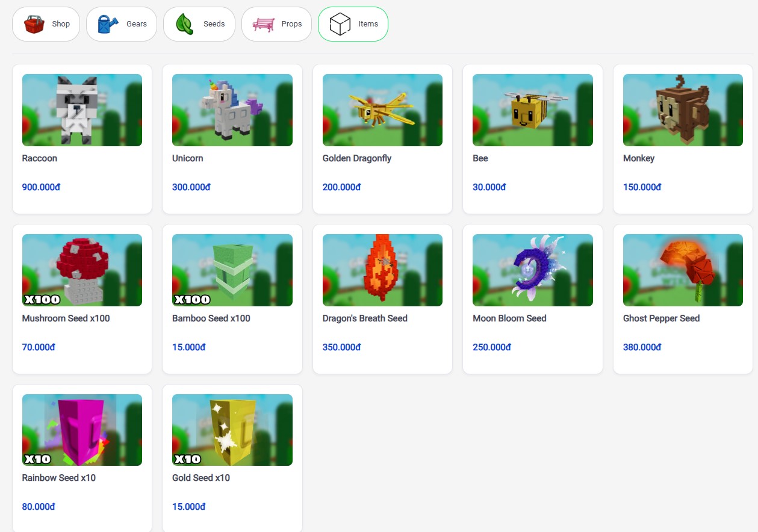View the Dragon's Breath Seed image
This screenshot has height=532, width=758.
(x=382, y=270)
